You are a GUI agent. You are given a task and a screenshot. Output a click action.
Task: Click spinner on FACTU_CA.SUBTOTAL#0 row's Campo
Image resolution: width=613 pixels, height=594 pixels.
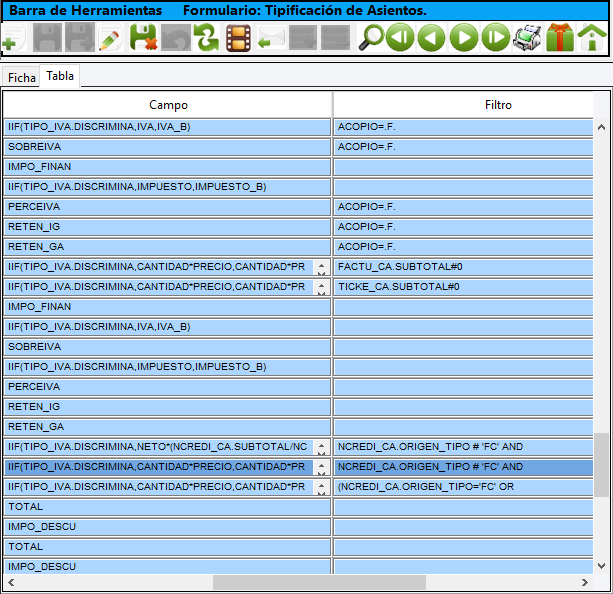[321, 267]
